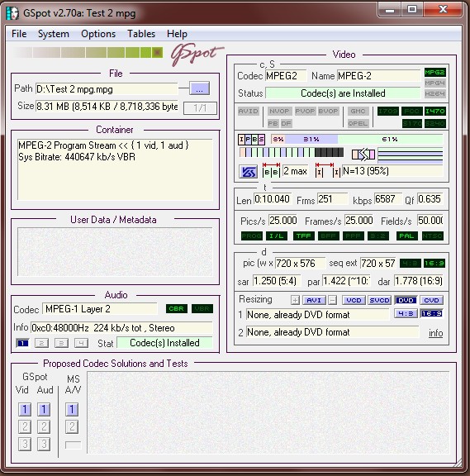Click green 16:9 indicator beside seq ext
Viewport: 470px width, 476px height.
pos(434,263)
